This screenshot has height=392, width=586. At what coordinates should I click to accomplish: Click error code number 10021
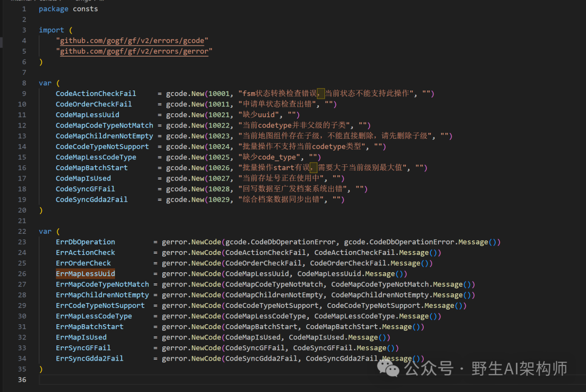[219, 114]
